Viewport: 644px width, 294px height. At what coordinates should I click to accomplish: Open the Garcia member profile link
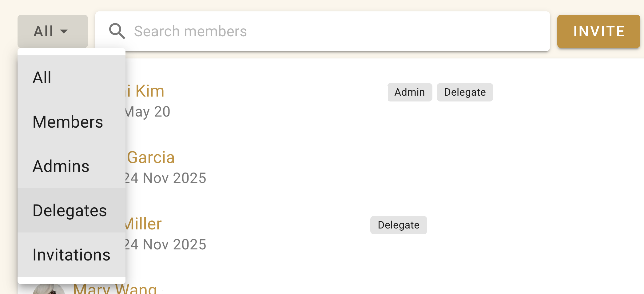coord(151,157)
